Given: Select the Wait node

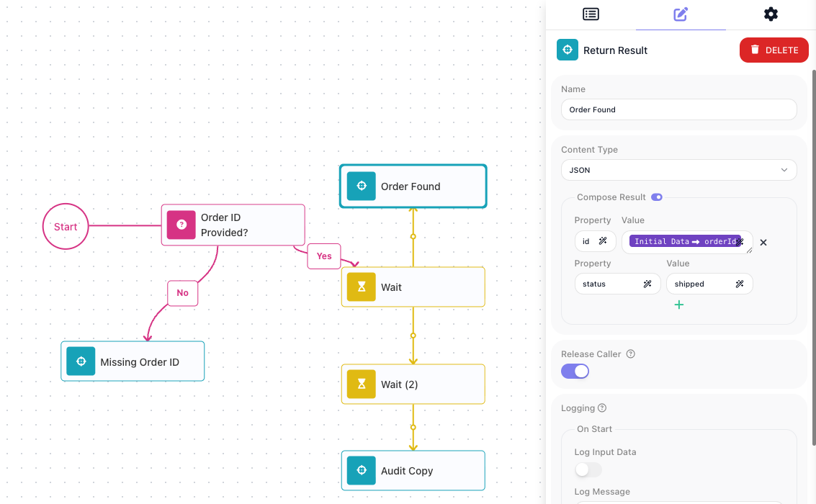Looking at the screenshot, I should 413,287.
